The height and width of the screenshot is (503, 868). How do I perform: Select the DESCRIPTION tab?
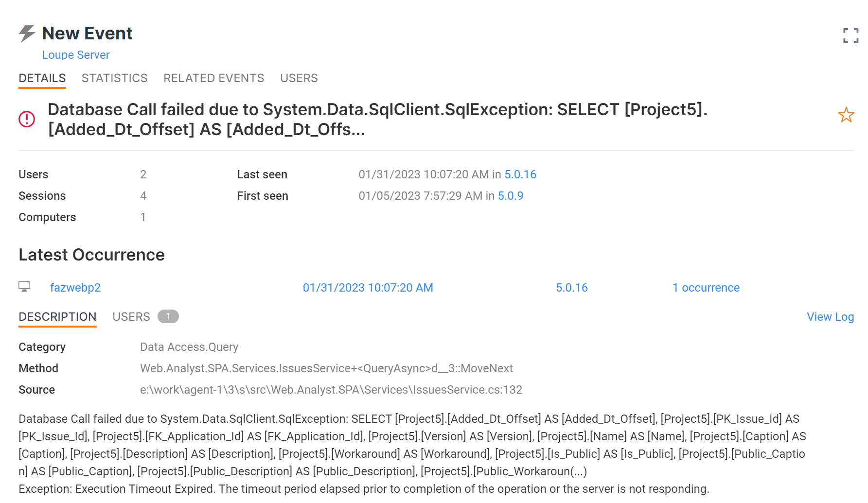coord(57,317)
